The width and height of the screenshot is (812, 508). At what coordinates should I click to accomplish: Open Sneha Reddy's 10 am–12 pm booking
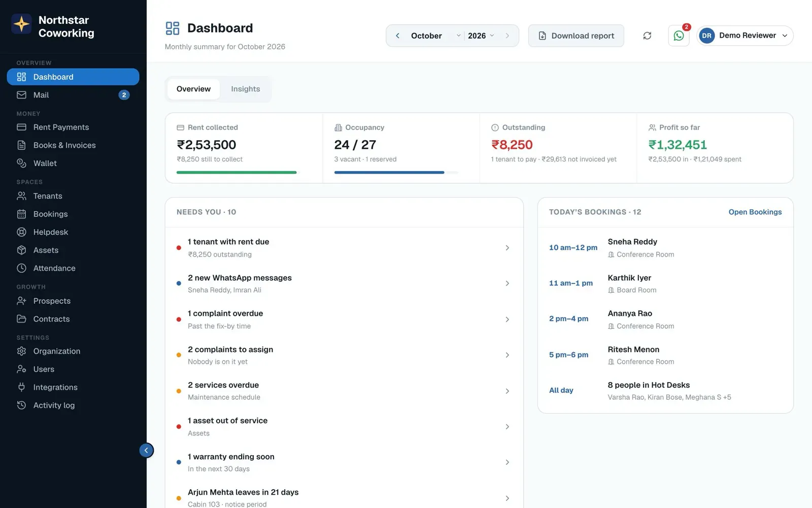[665, 248]
